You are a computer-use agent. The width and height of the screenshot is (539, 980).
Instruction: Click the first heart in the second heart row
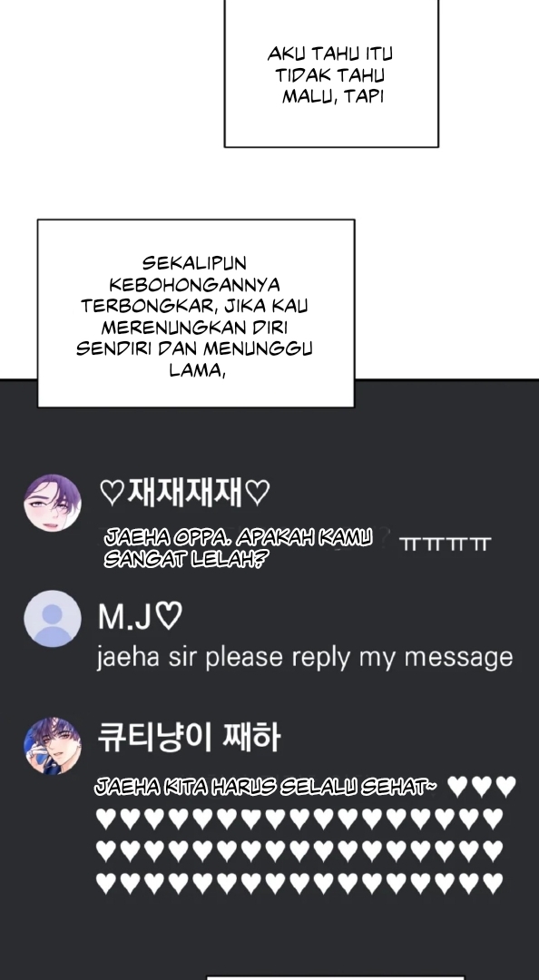click(x=106, y=818)
